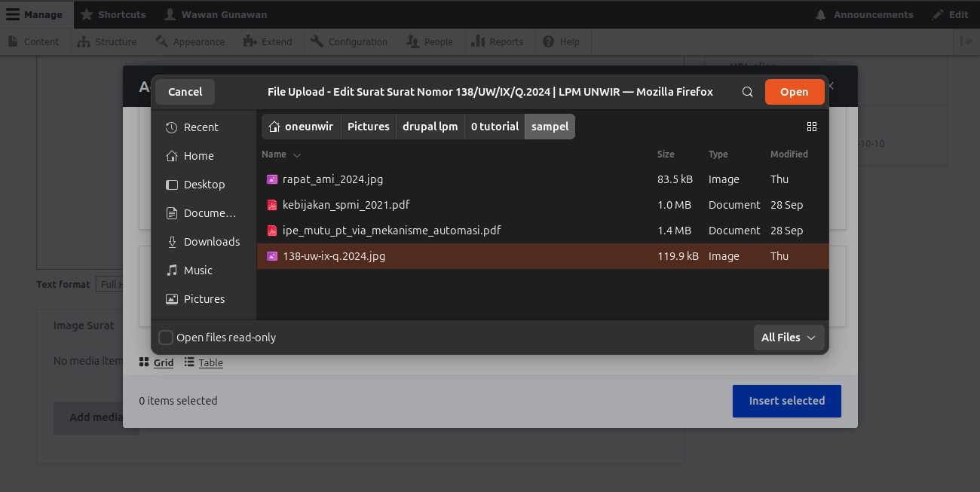Click the search icon in file dialog header
The width and height of the screenshot is (980, 492).
(747, 92)
